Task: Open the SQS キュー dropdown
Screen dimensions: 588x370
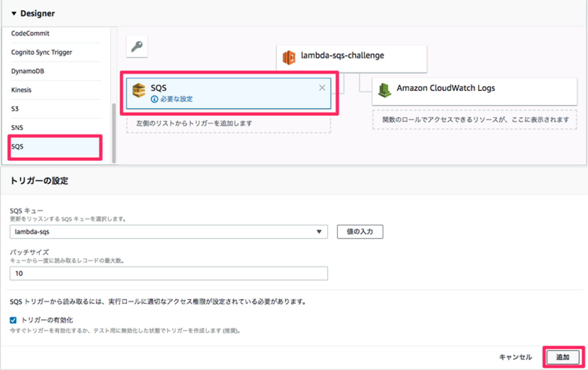Action: [169, 232]
